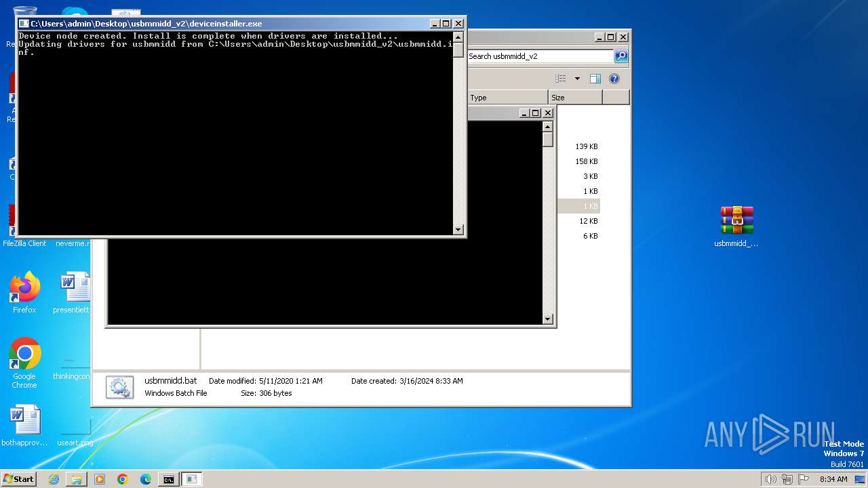Launch Internet Explorer from the taskbar
This screenshot has height=488, width=868.
pos(54,479)
